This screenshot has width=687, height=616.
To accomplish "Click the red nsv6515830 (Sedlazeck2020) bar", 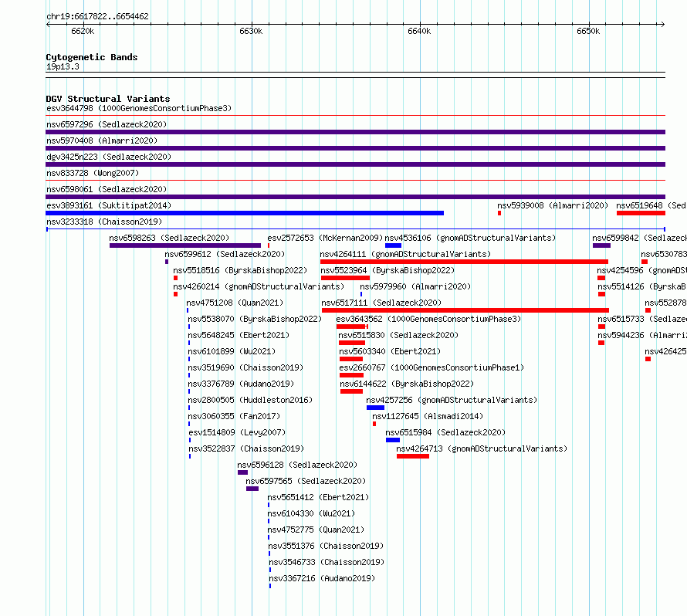I will click(352, 343).
